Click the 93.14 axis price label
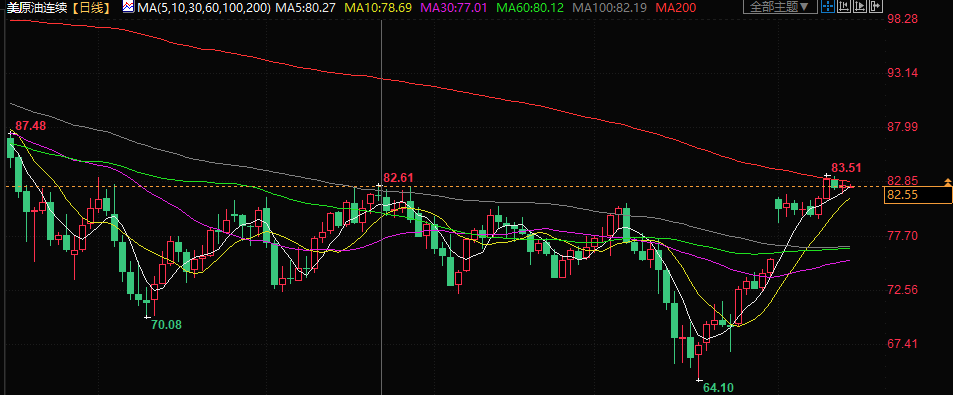Image resolution: width=953 pixels, height=395 pixels. (x=902, y=73)
